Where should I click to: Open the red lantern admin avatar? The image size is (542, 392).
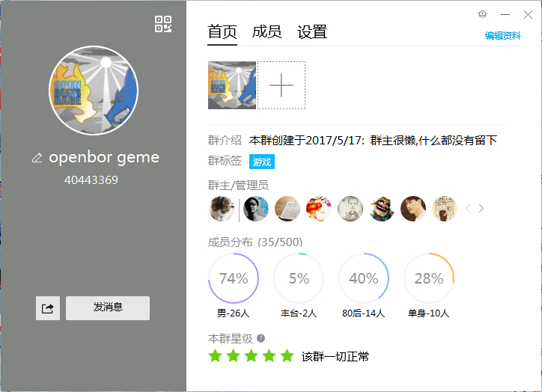point(319,209)
